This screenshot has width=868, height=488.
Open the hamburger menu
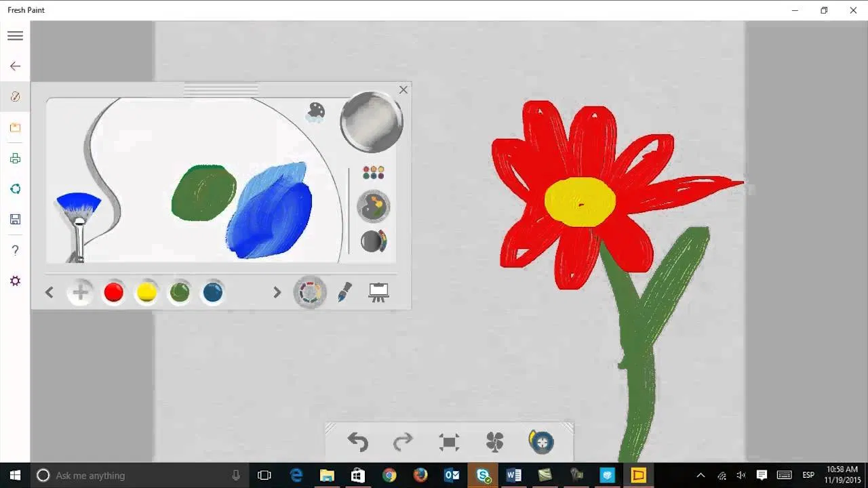[15, 36]
